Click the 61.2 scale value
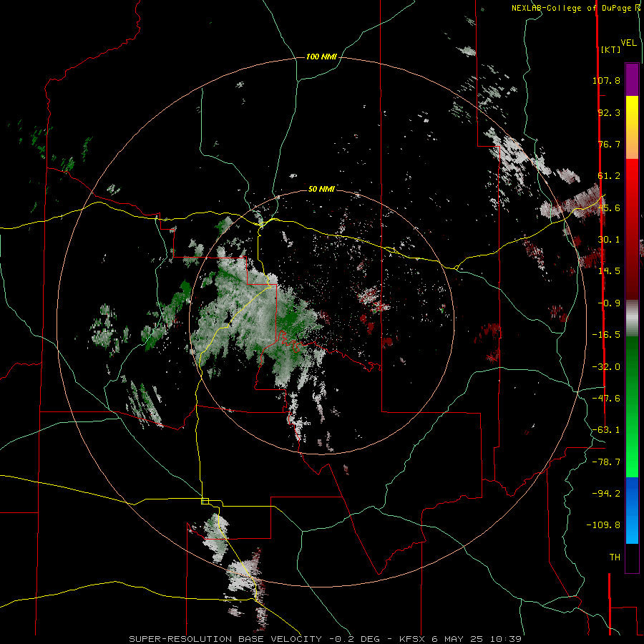The width and height of the screenshot is (644, 644). 609,176
